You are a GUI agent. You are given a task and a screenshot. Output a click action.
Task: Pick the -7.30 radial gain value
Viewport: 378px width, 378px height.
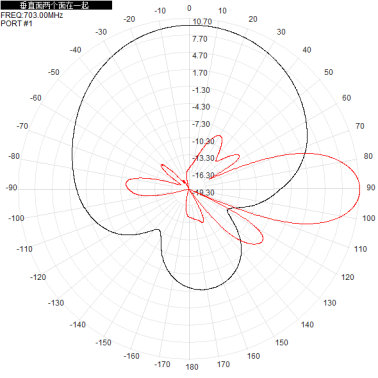(x=201, y=124)
